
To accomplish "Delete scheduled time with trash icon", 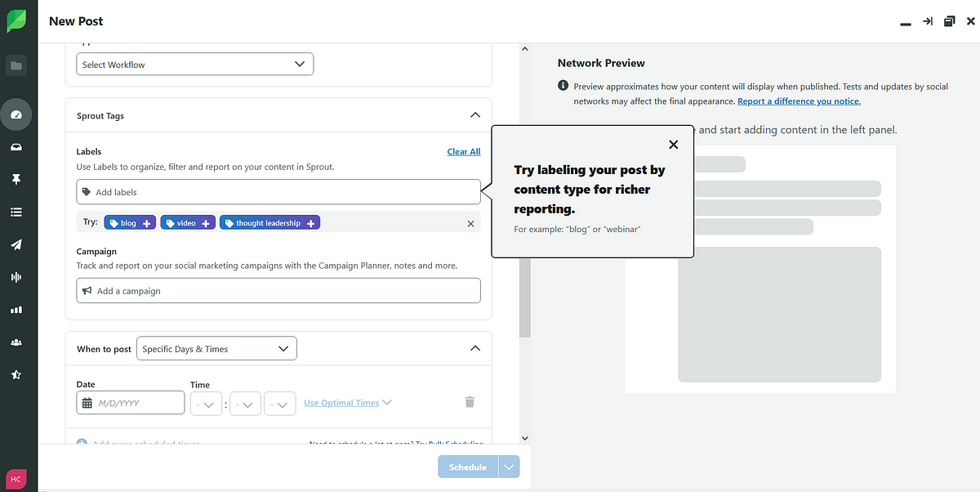I will (x=469, y=402).
